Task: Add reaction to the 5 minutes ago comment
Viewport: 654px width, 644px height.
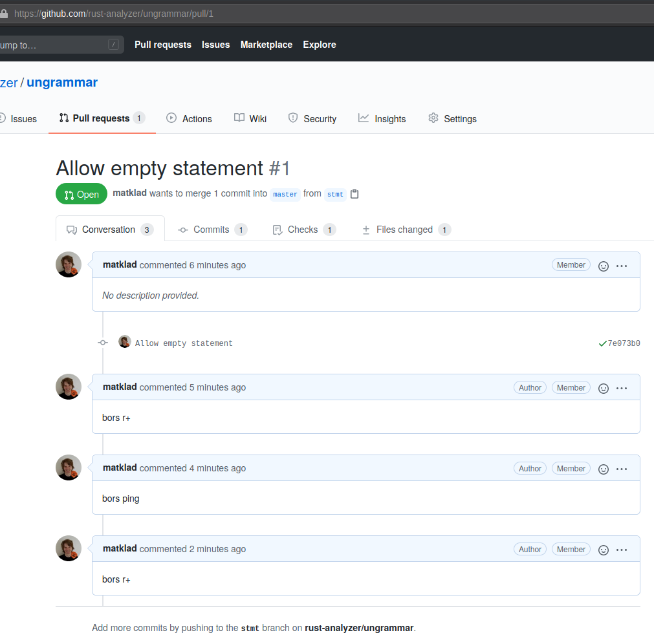Action: coord(603,388)
